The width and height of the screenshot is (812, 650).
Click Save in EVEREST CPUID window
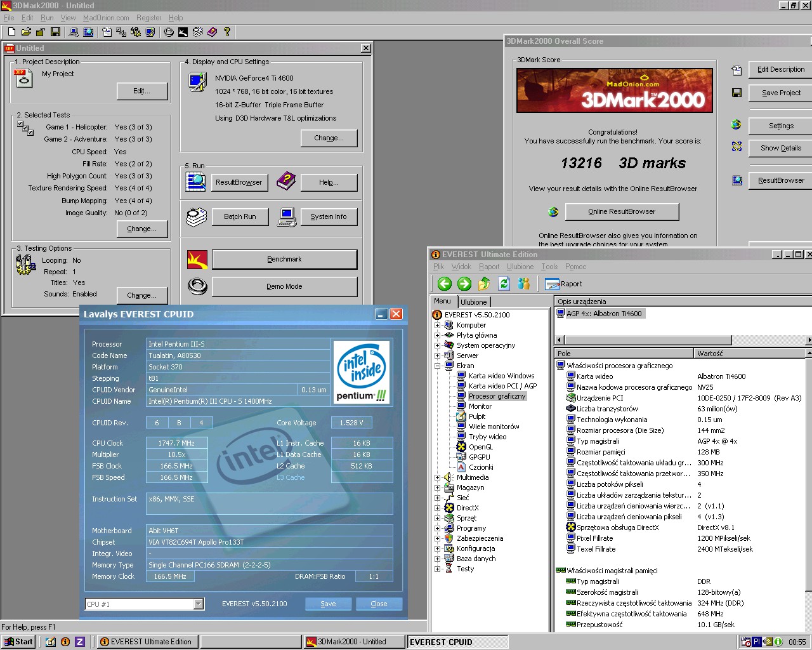[x=328, y=604]
